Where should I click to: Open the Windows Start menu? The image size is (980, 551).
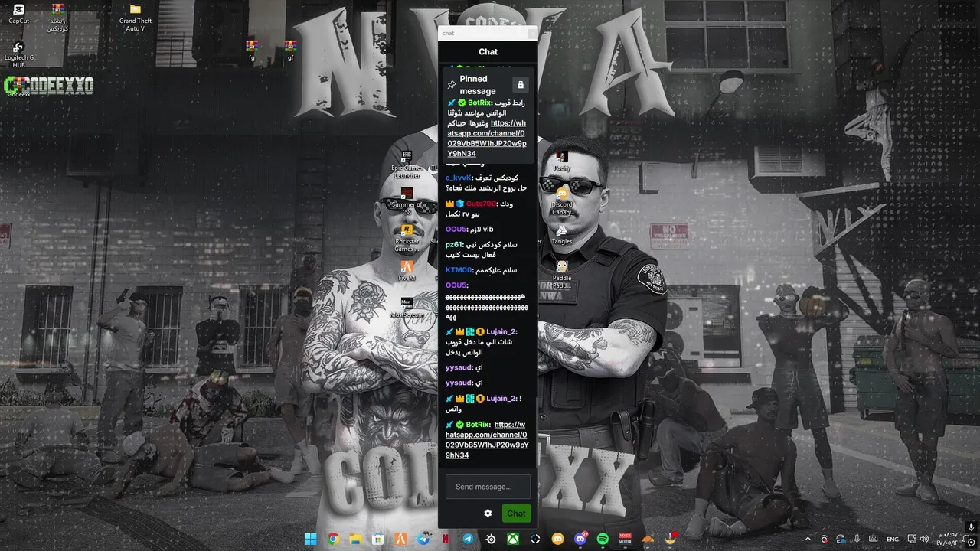[x=311, y=539]
